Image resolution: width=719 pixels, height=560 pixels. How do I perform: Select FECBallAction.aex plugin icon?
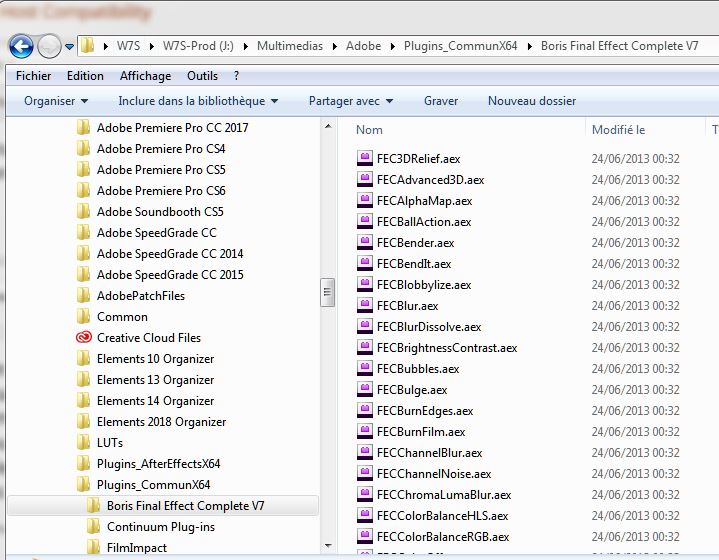[365, 222]
